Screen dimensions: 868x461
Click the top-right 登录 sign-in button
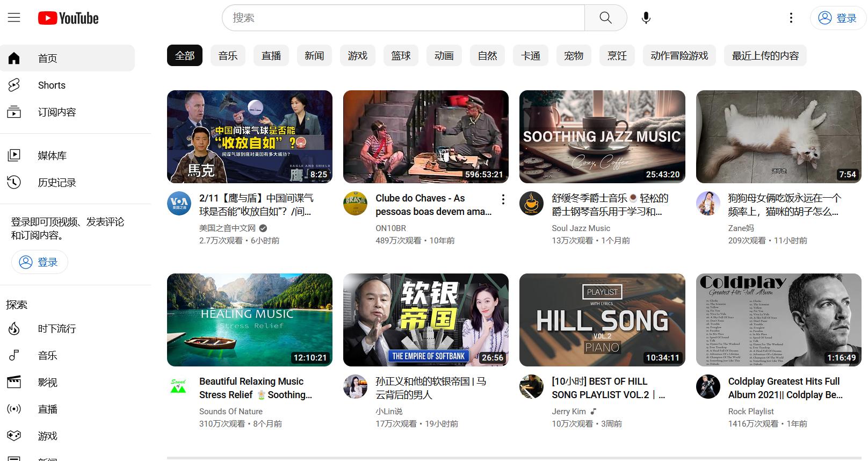838,18
